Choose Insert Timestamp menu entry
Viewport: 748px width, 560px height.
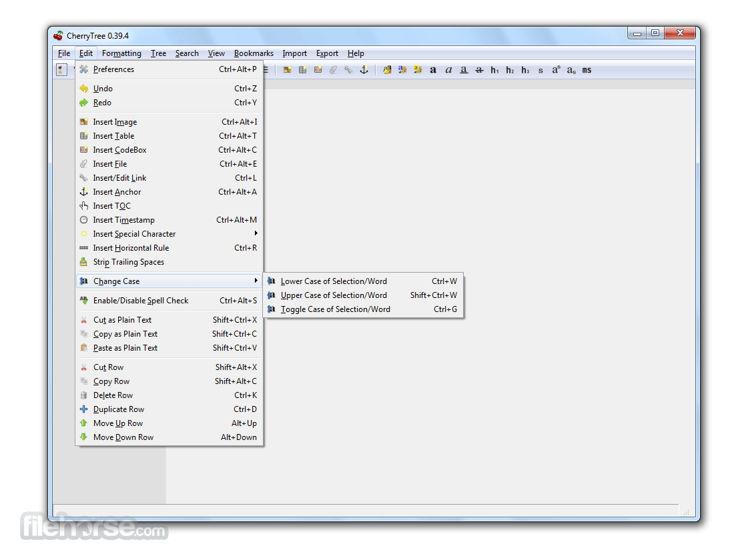tap(169, 220)
